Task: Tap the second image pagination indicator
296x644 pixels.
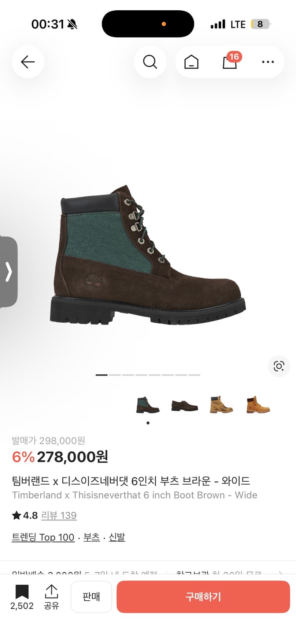Action: click(115, 375)
